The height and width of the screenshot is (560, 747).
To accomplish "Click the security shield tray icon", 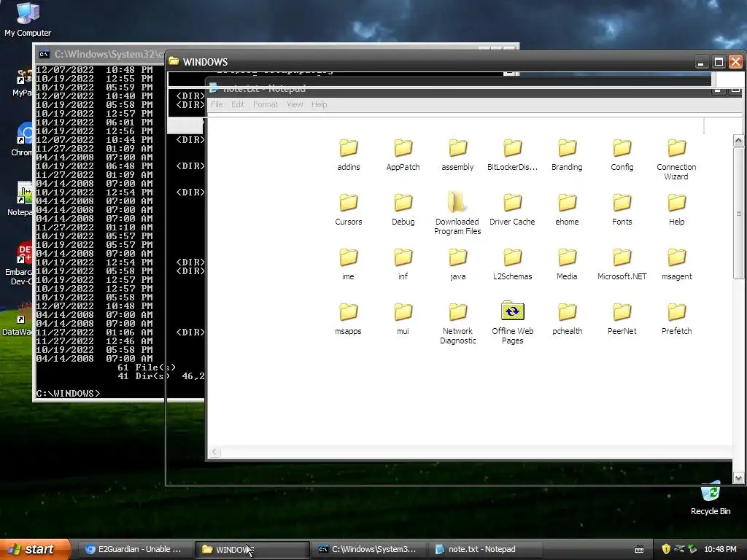I will pos(666,549).
